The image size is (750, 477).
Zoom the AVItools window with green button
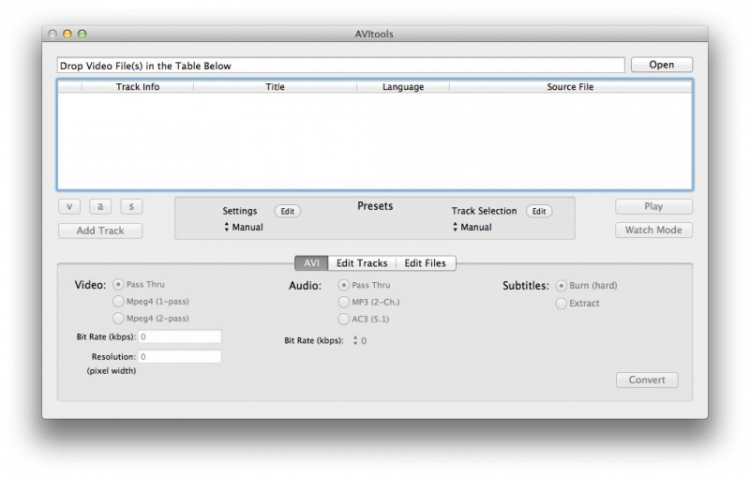(x=82, y=34)
